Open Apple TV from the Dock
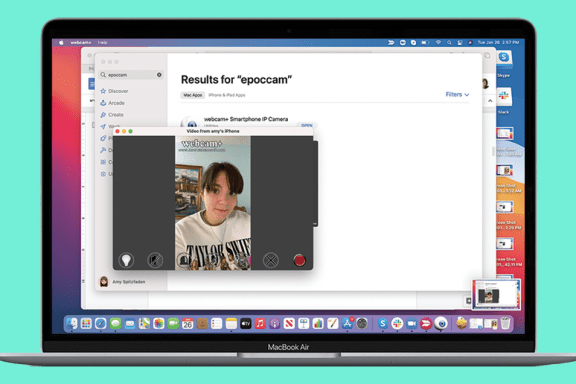 tap(246, 323)
